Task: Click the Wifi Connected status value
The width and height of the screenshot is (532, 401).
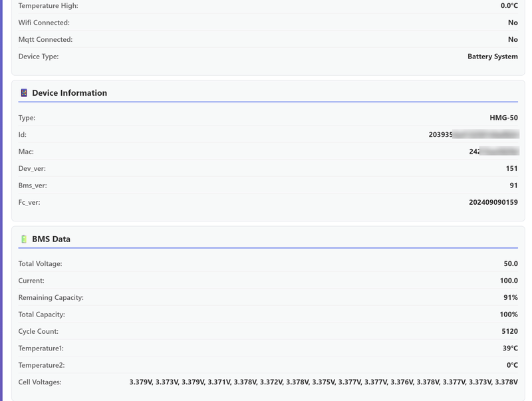Action: (513, 23)
